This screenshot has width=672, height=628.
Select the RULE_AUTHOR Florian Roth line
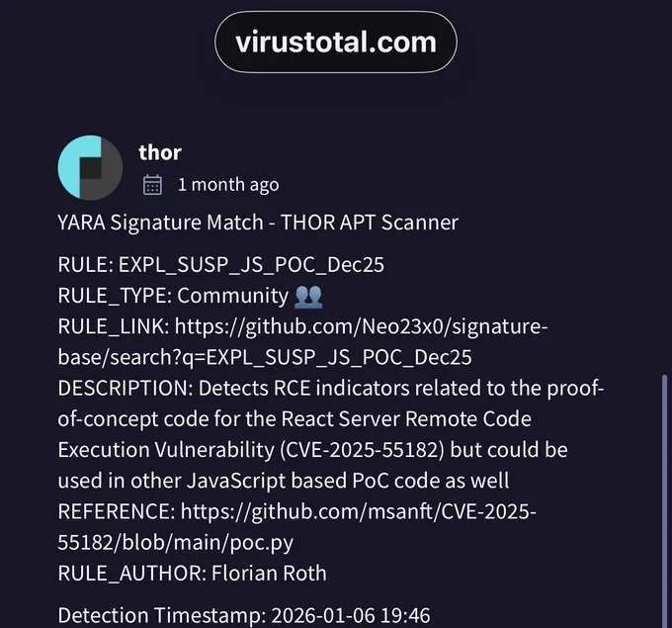(192, 573)
